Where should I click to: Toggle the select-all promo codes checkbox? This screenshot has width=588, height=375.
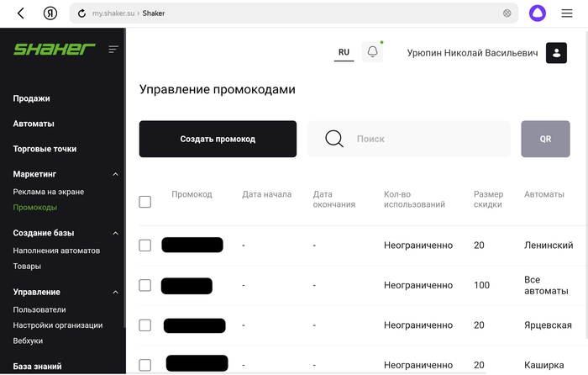pos(145,202)
